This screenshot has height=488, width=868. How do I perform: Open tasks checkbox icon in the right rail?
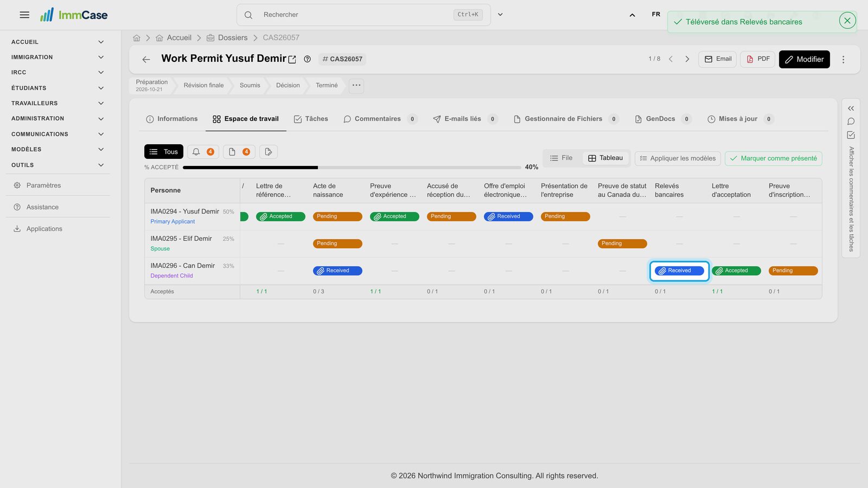point(851,135)
